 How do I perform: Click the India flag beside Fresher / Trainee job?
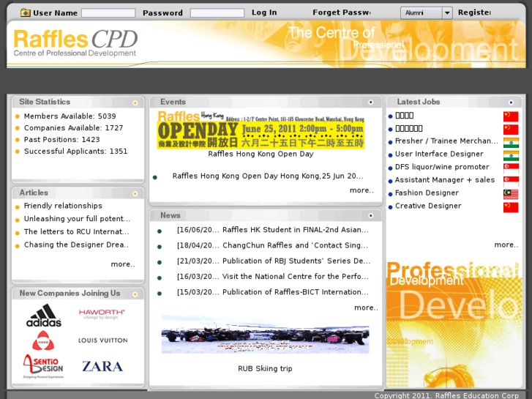coord(511,142)
